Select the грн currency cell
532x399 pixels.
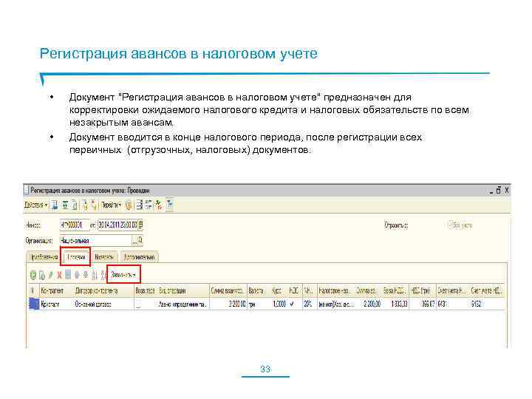259,304
